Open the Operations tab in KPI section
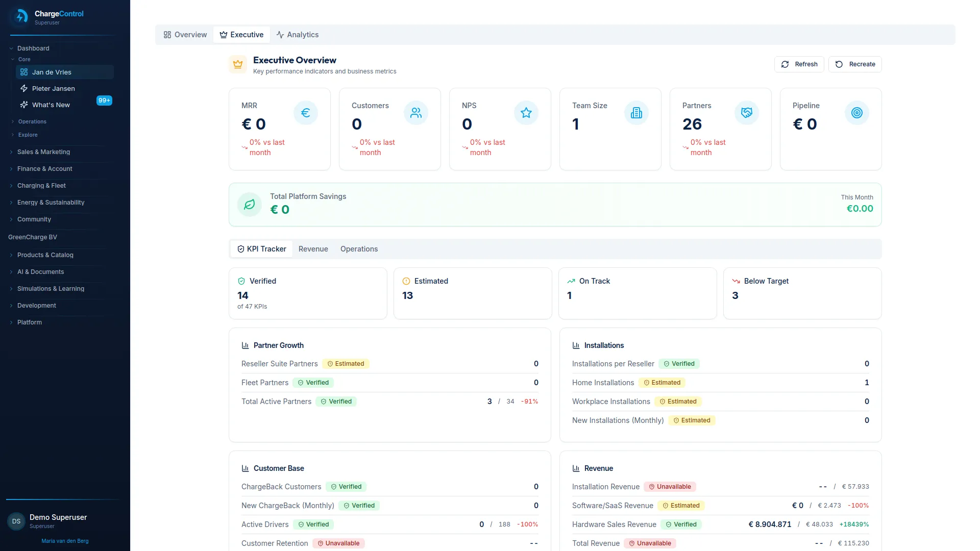The image size is (980, 551). (x=359, y=249)
